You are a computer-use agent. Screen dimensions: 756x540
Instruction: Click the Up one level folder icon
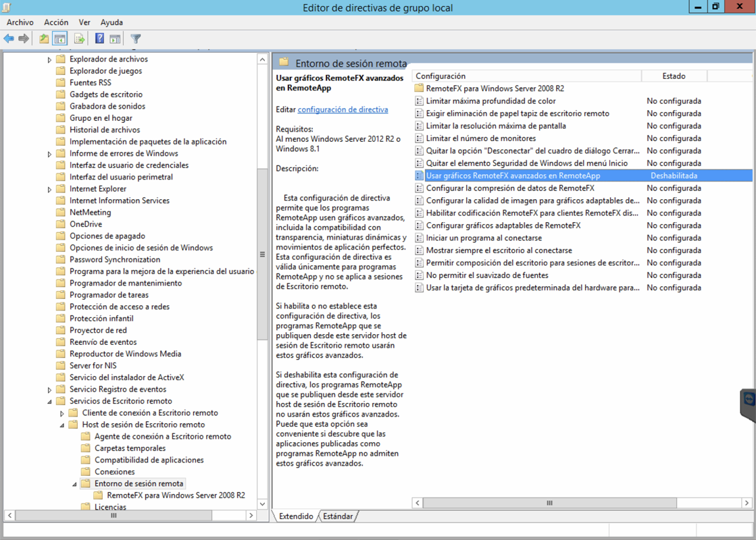pos(44,38)
